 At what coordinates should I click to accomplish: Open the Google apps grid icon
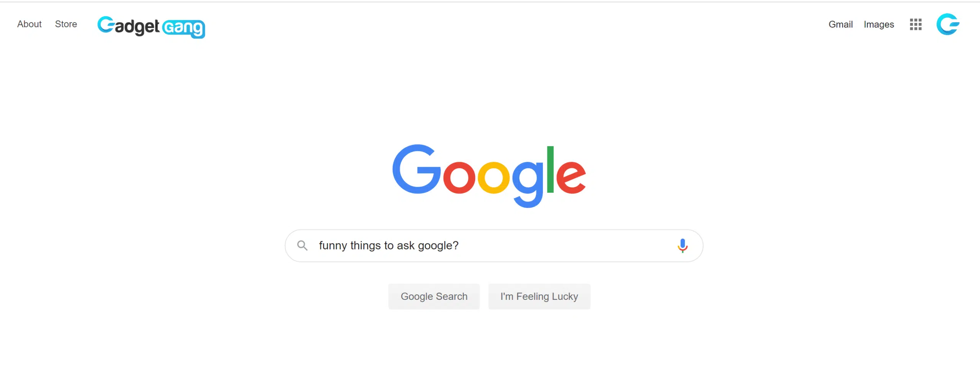pos(915,24)
